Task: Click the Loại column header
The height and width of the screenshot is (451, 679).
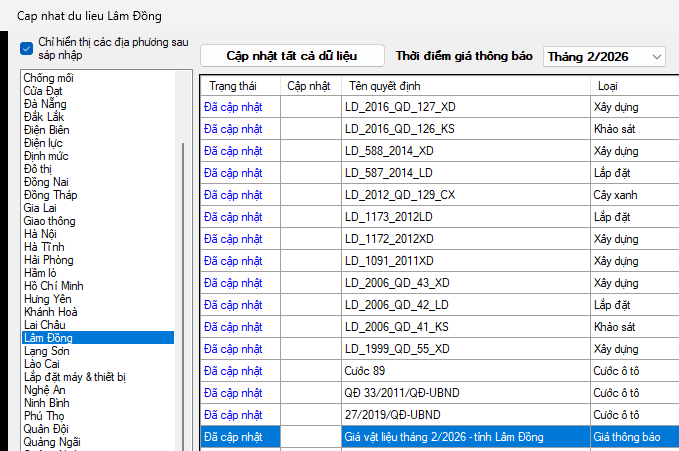Action: coord(607,86)
